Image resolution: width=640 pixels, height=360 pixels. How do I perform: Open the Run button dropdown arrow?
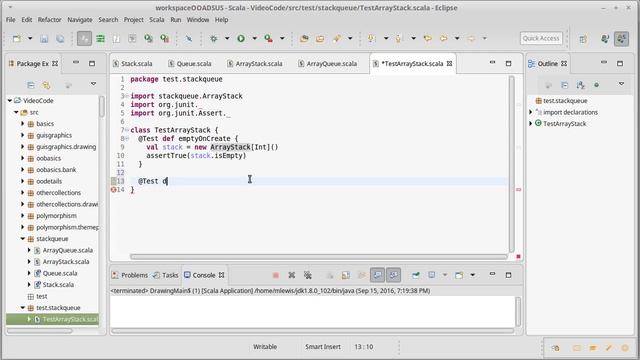tap(254, 38)
